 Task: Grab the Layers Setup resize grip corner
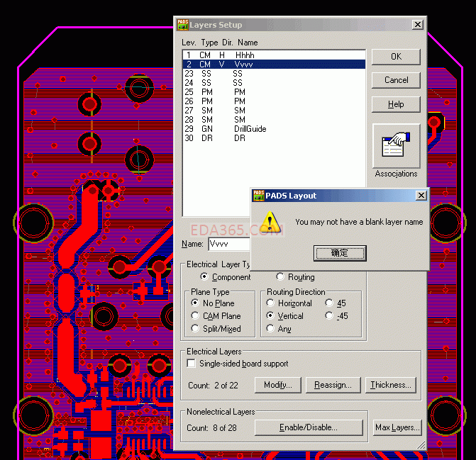pyautogui.click(x=421, y=445)
